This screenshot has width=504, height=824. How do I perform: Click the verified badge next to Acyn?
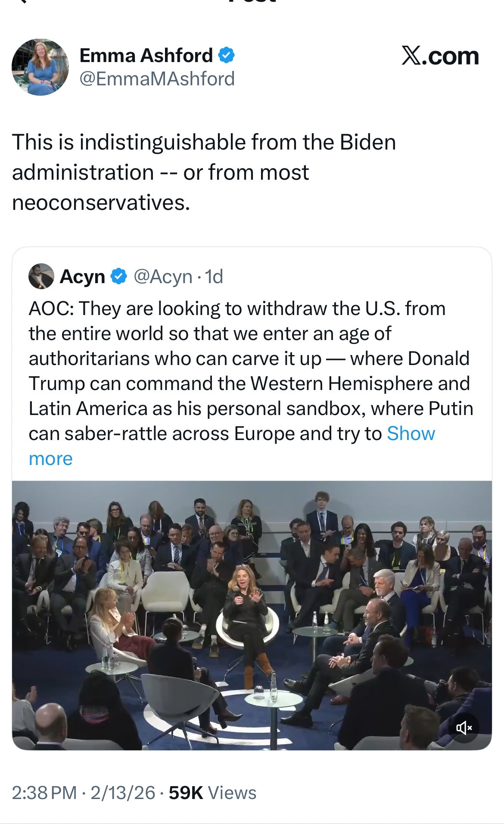coord(119,276)
